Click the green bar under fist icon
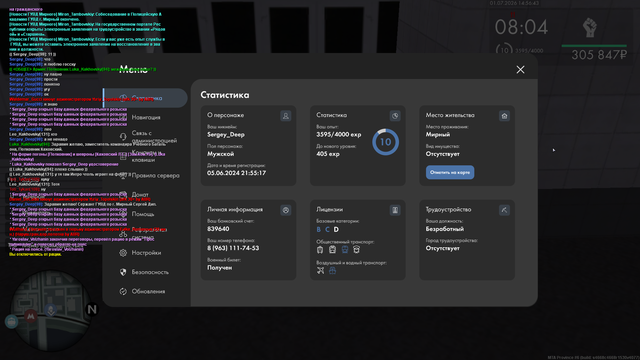The width and height of the screenshot is (640, 360). point(594,46)
